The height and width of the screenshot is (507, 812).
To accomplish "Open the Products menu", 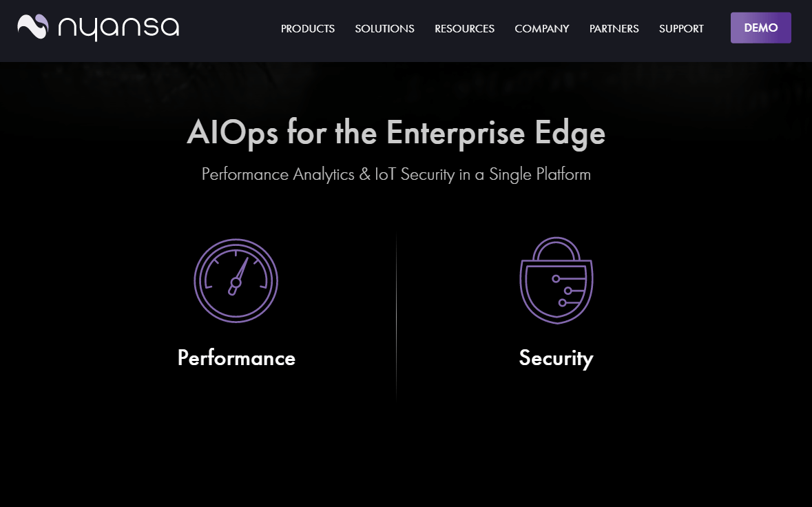I will [308, 29].
